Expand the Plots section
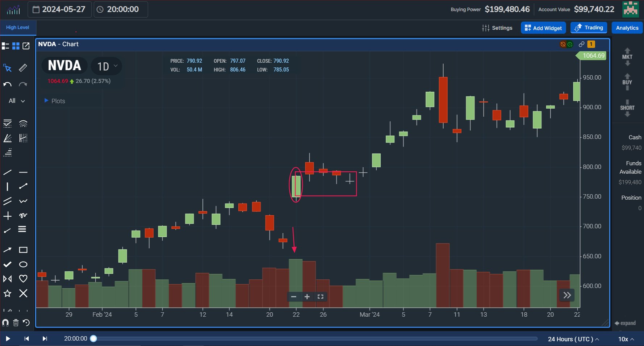The width and height of the screenshot is (644, 346). 54,101
